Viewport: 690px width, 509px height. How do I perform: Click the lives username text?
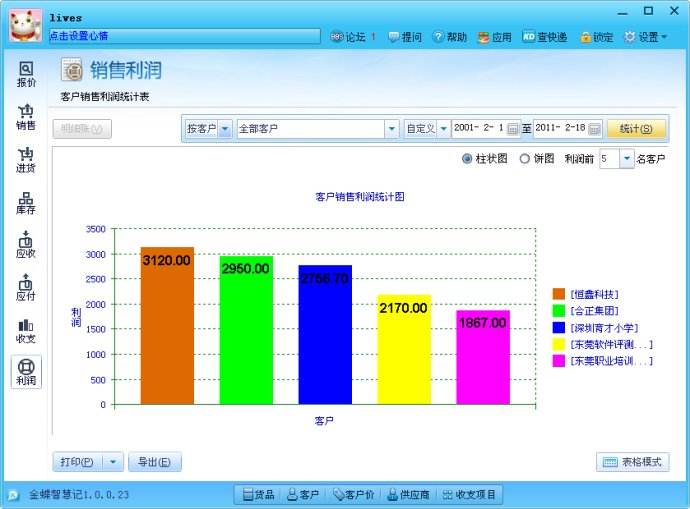point(66,18)
